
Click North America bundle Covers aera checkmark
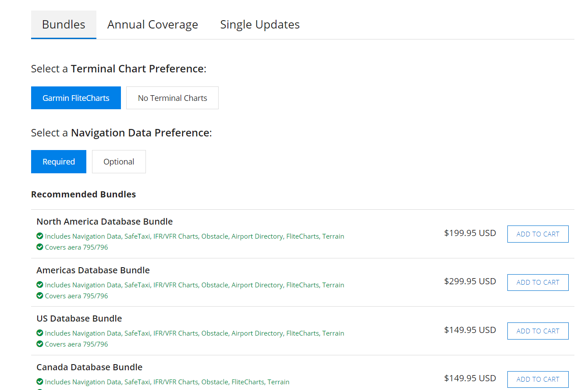(40, 247)
